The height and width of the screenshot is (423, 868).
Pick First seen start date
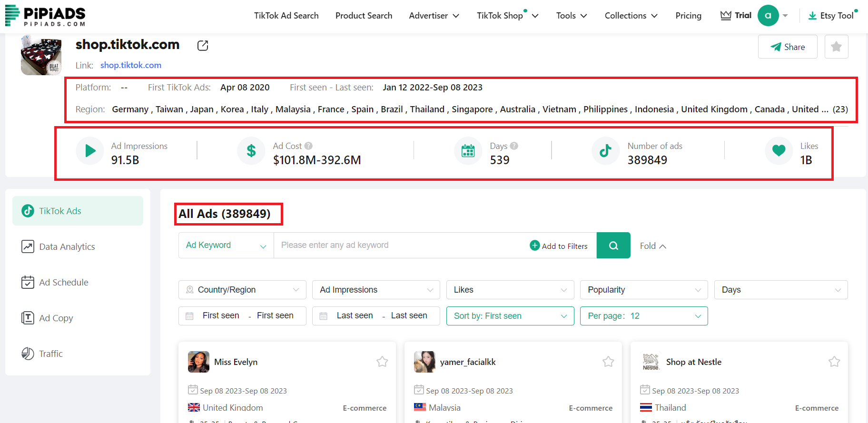(221, 315)
